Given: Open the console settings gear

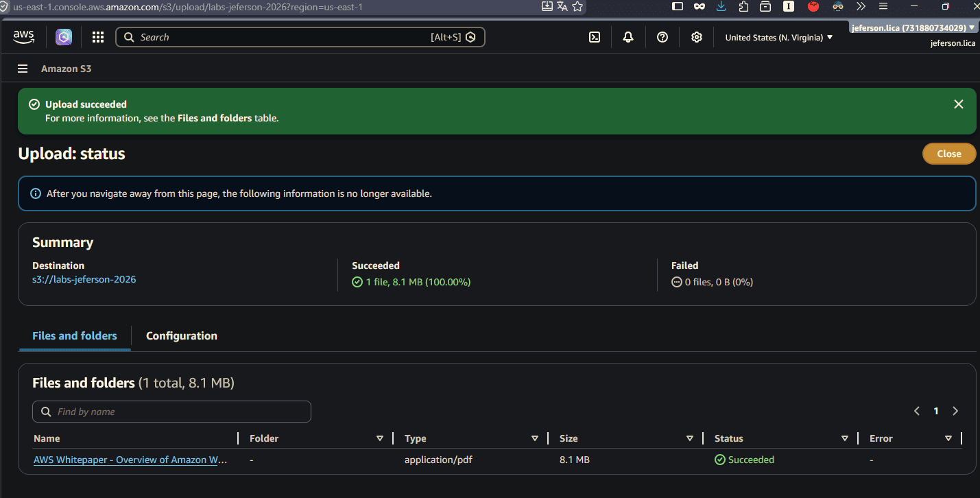Looking at the screenshot, I should click(x=697, y=37).
